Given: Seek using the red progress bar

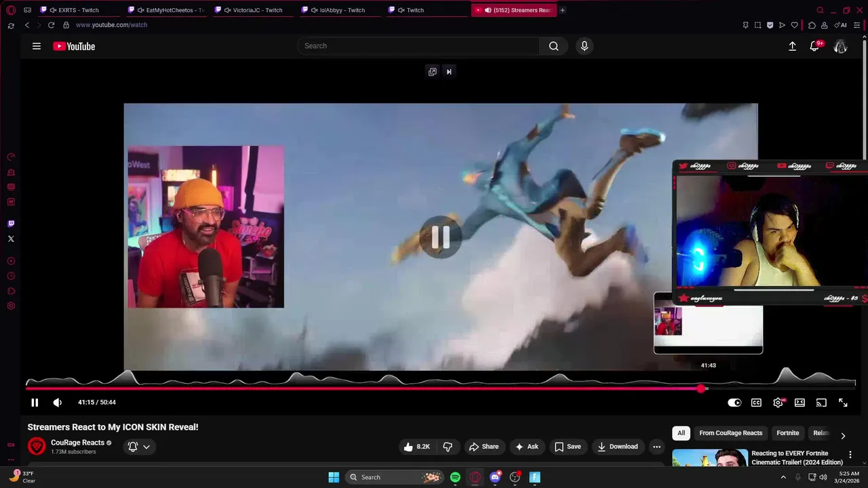Looking at the screenshot, I should (441, 388).
